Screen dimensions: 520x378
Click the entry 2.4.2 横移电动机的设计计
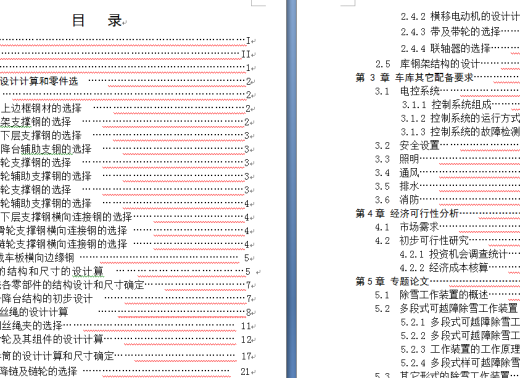coord(460,16)
